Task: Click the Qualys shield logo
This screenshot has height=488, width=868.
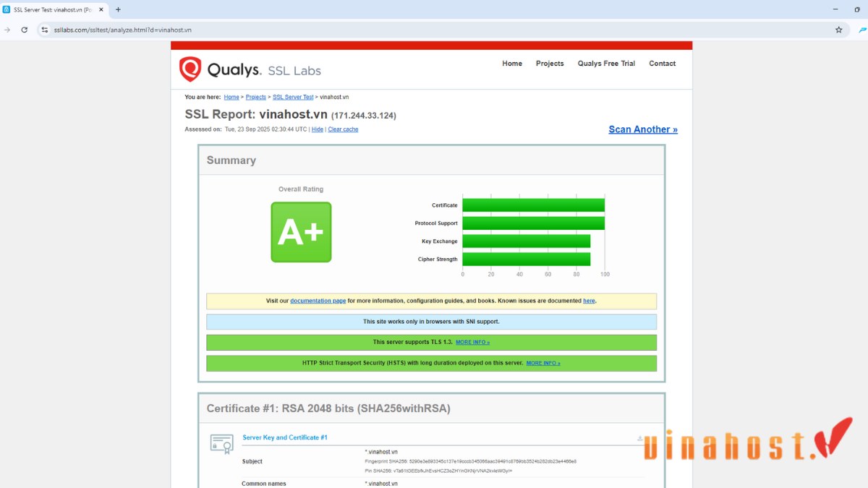Action: 190,69
